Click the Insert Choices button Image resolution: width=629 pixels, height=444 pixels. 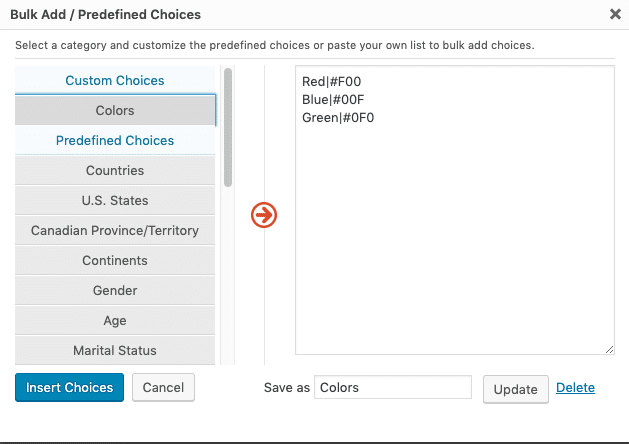tap(69, 387)
